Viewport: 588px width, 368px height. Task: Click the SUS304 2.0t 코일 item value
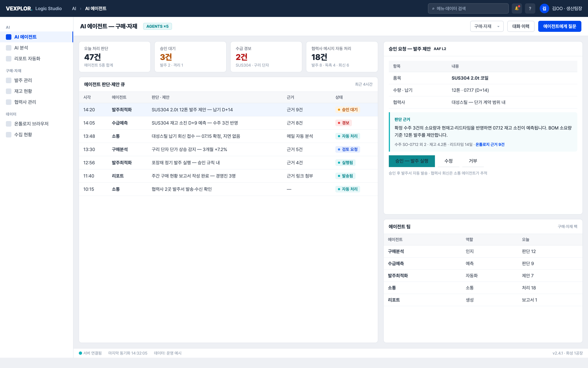point(470,78)
